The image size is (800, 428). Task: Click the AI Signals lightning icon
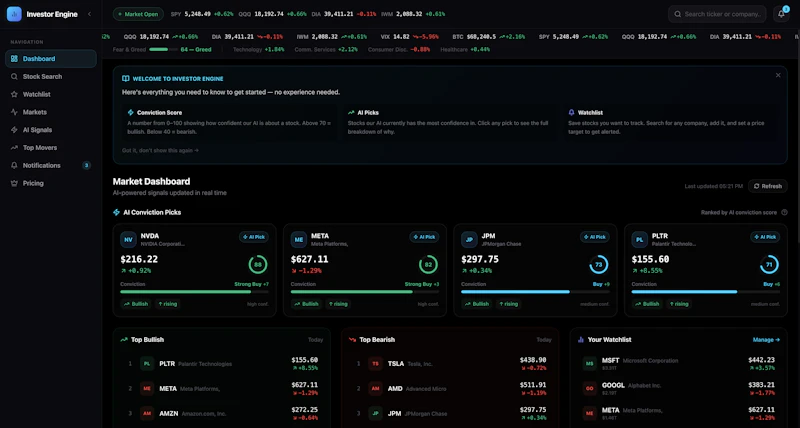tap(14, 130)
